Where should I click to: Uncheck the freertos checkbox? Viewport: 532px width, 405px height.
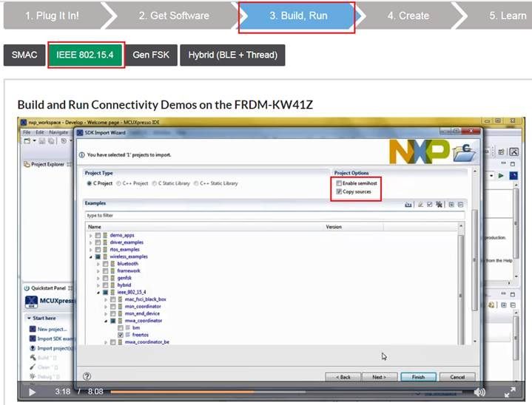pos(121,335)
